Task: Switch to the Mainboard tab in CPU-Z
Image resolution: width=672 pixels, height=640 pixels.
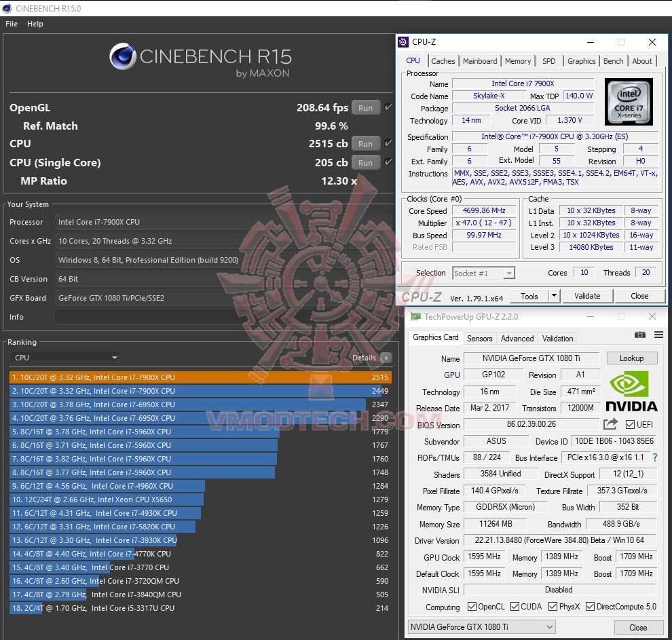Action: point(480,61)
